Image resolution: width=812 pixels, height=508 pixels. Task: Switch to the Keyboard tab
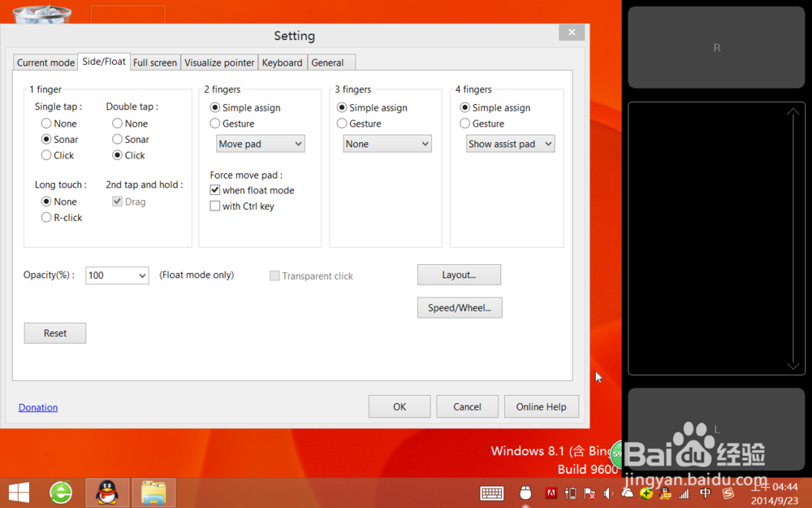[283, 63]
